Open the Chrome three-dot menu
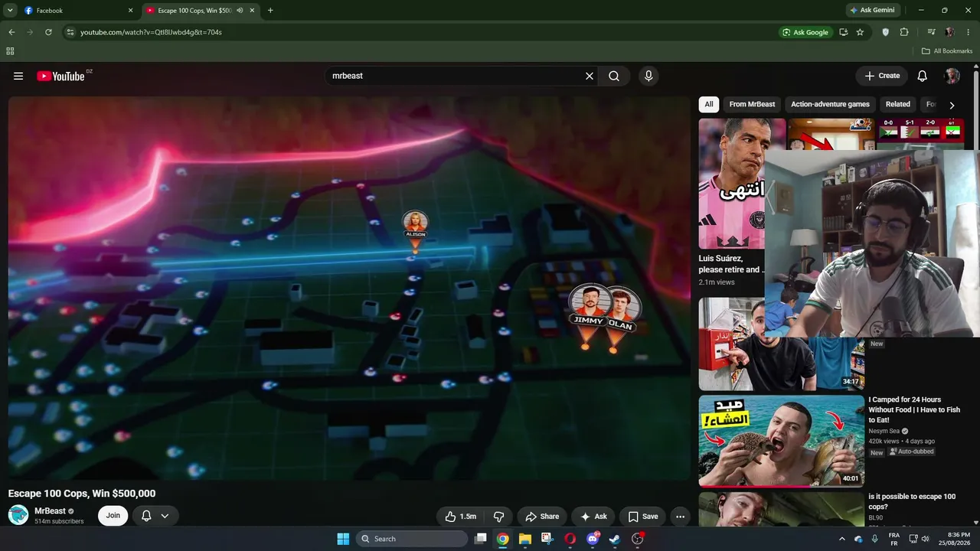Image resolution: width=980 pixels, height=551 pixels. [x=968, y=32]
